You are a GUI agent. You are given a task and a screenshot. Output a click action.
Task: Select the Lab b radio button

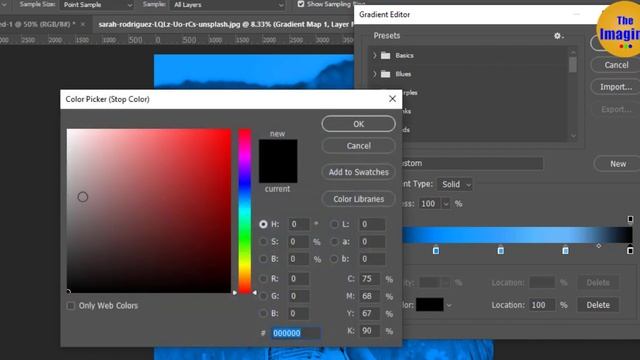point(334,259)
